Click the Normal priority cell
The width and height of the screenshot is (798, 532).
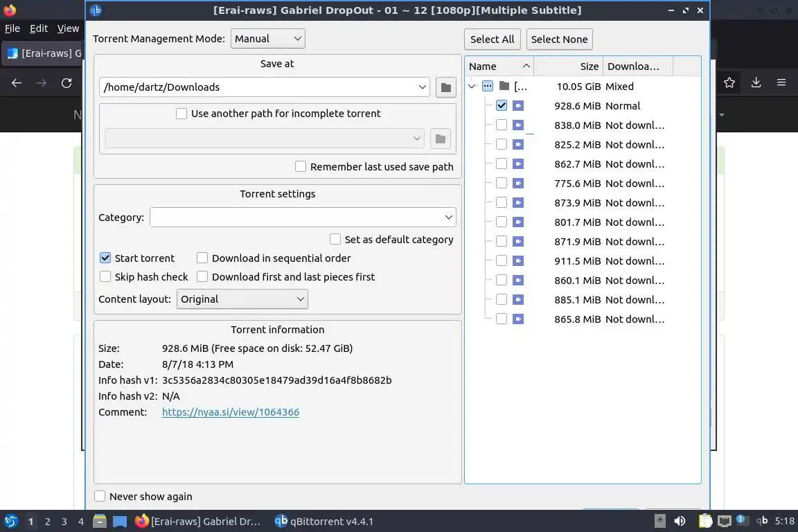[x=623, y=106]
